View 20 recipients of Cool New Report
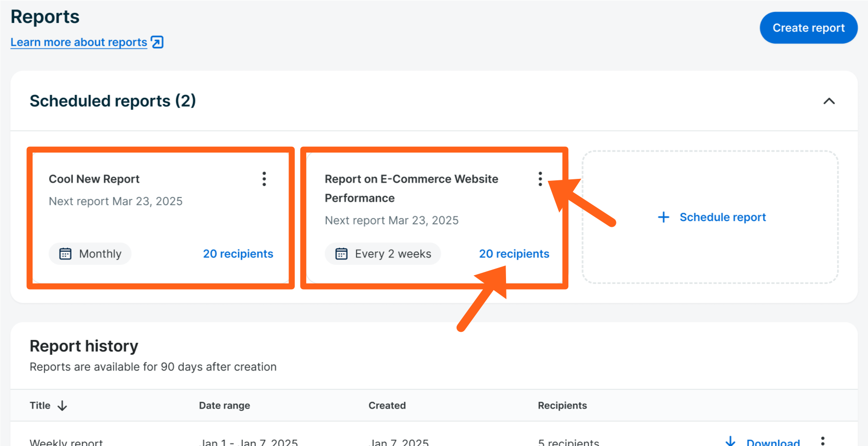Screen dimensions: 868x446 click(x=238, y=254)
